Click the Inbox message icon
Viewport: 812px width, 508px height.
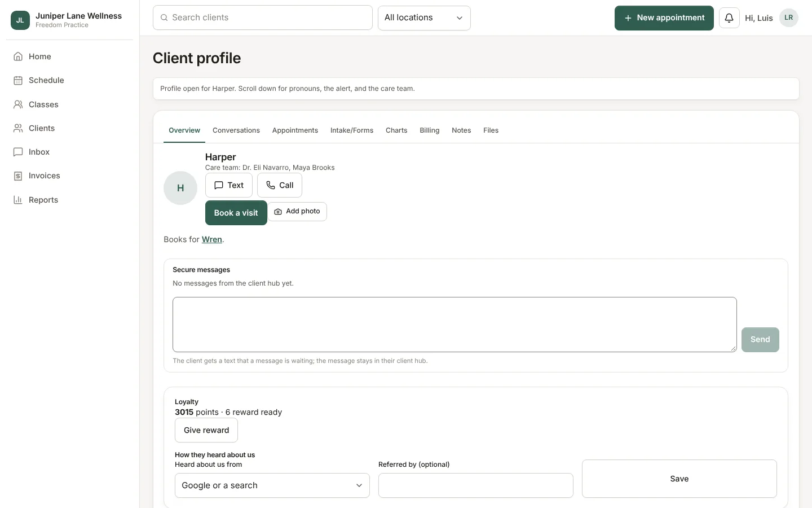click(18, 152)
